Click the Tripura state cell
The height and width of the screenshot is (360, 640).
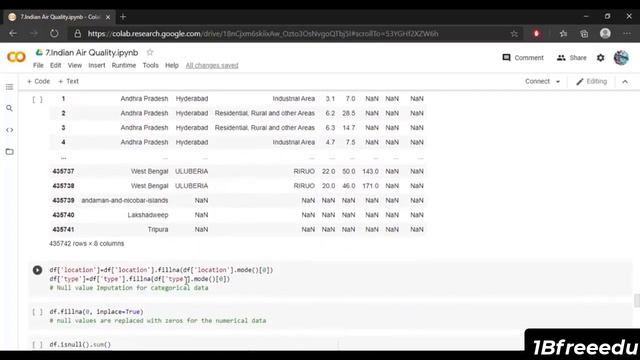158,229
